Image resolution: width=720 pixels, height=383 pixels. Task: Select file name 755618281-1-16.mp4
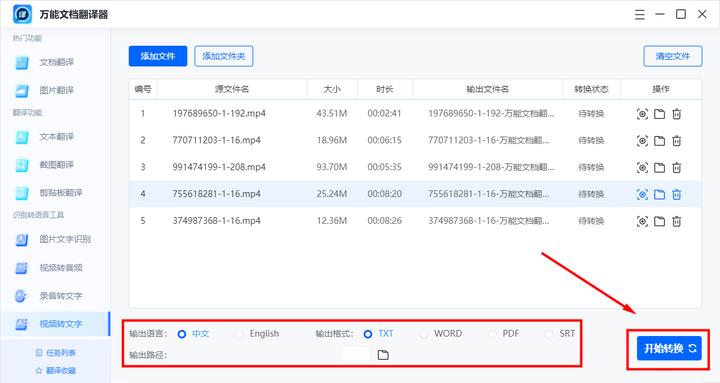[216, 194]
